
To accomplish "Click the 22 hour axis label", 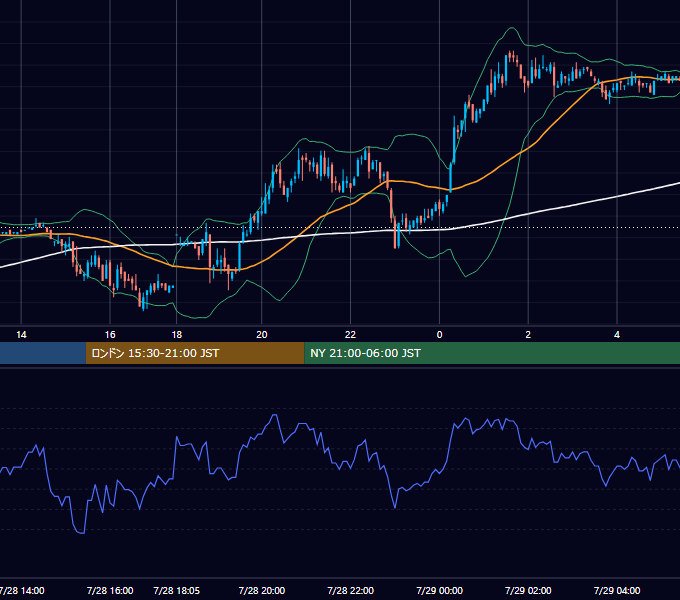I will click(x=350, y=335).
